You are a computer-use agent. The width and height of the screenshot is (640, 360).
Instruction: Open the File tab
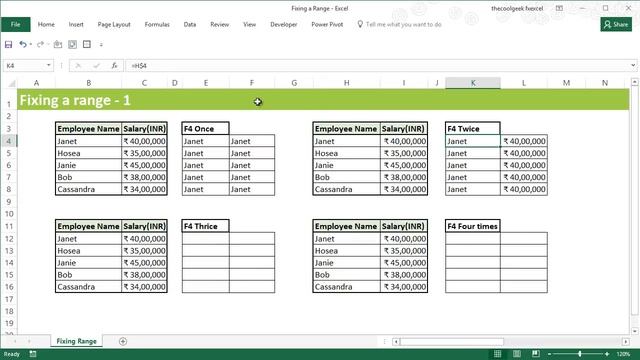point(16,24)
